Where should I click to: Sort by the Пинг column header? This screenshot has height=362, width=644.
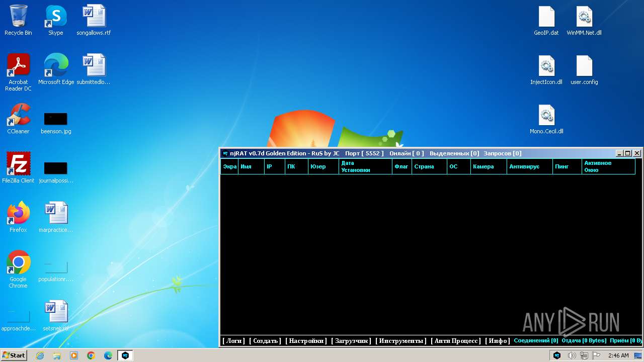click(567, 166)
